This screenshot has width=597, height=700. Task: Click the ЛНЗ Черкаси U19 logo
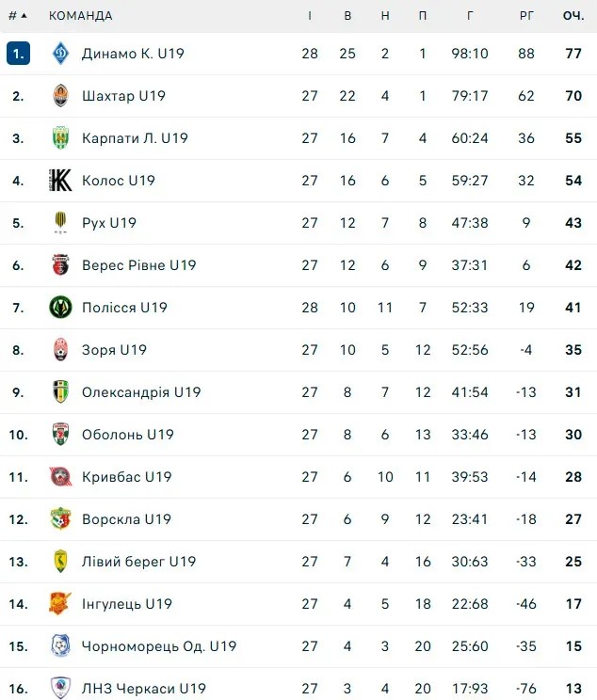61,689
